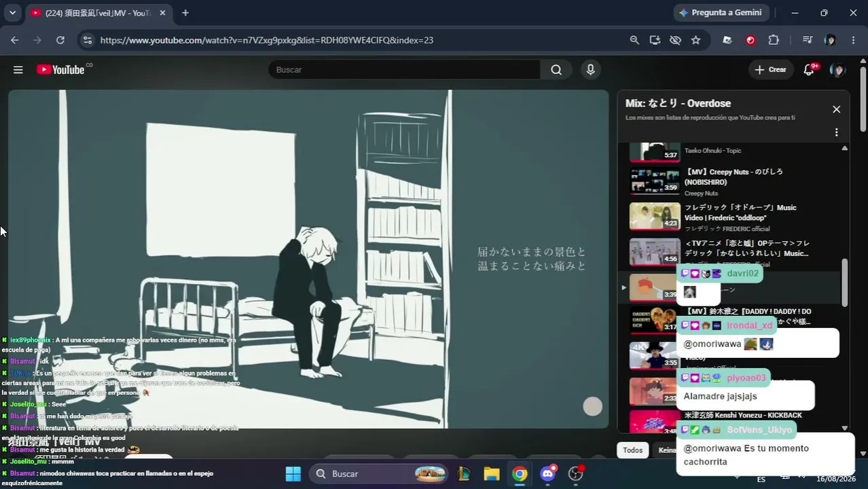Screen dimensions: 868x489
Task: Open the tab search dropdown arrow
Action: pyautogui.click(x=12, y=13)
